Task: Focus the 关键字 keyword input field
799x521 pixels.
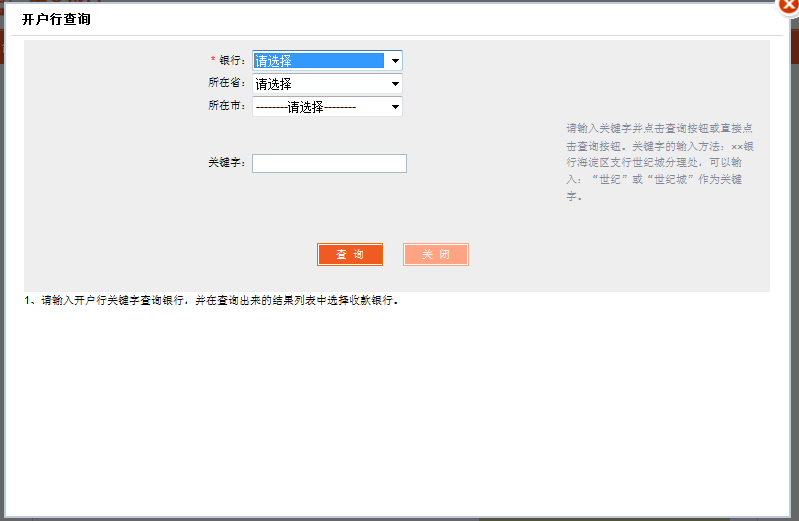Action: (329, 163)
